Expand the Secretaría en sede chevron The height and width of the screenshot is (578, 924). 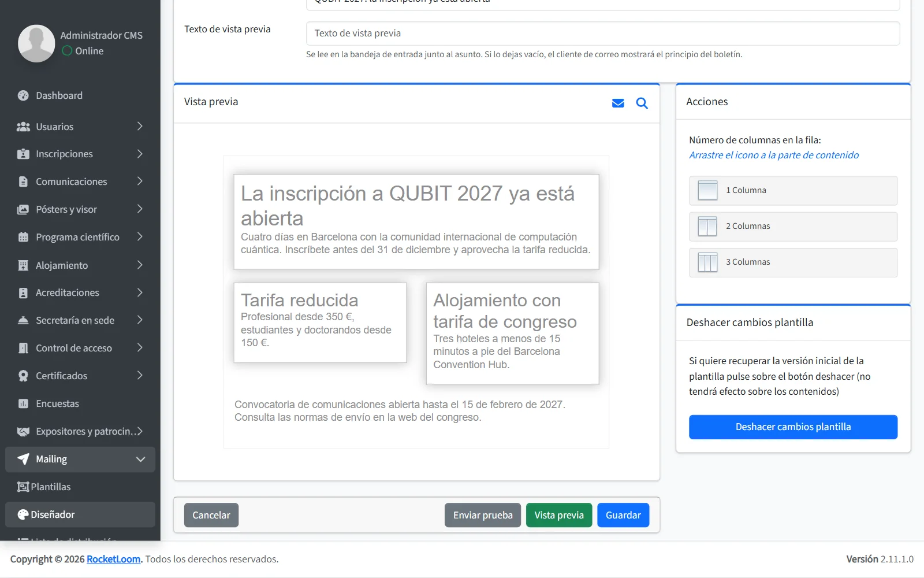pyautogui.click(x=140, y=321)
